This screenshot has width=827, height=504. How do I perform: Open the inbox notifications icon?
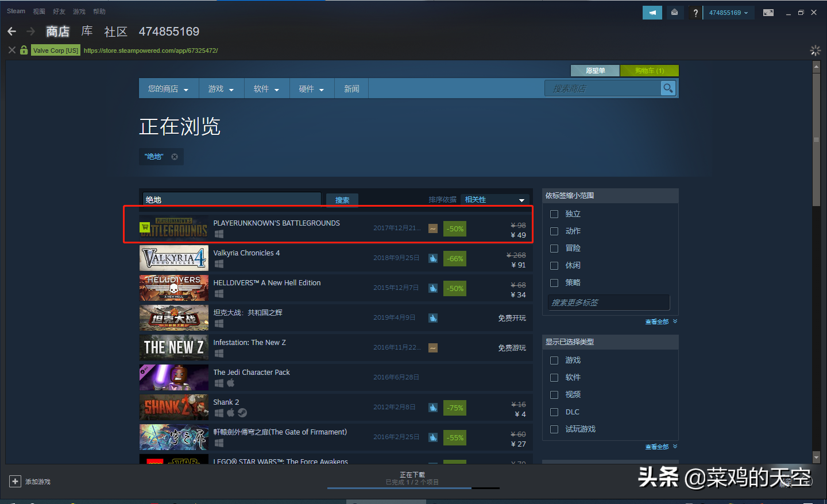click(674, 13)
